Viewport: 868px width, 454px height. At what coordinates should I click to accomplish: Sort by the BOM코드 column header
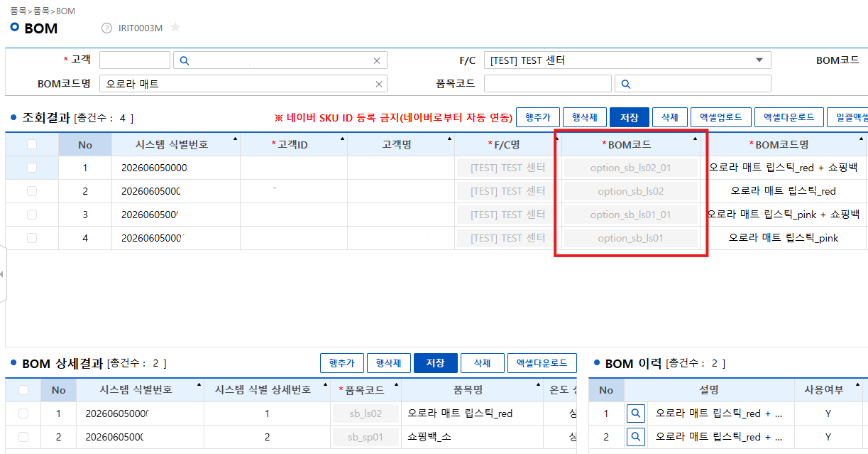point(630,144)
